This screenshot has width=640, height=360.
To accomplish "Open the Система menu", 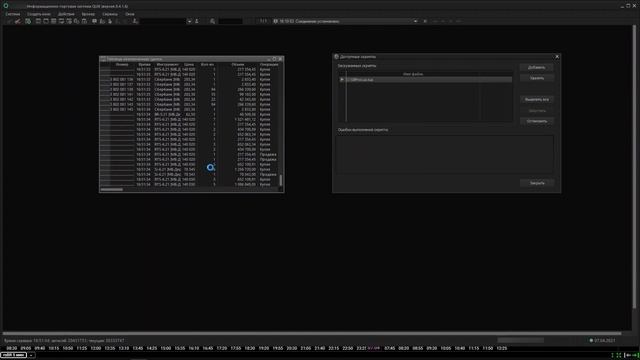I will [x=13, y=14].
